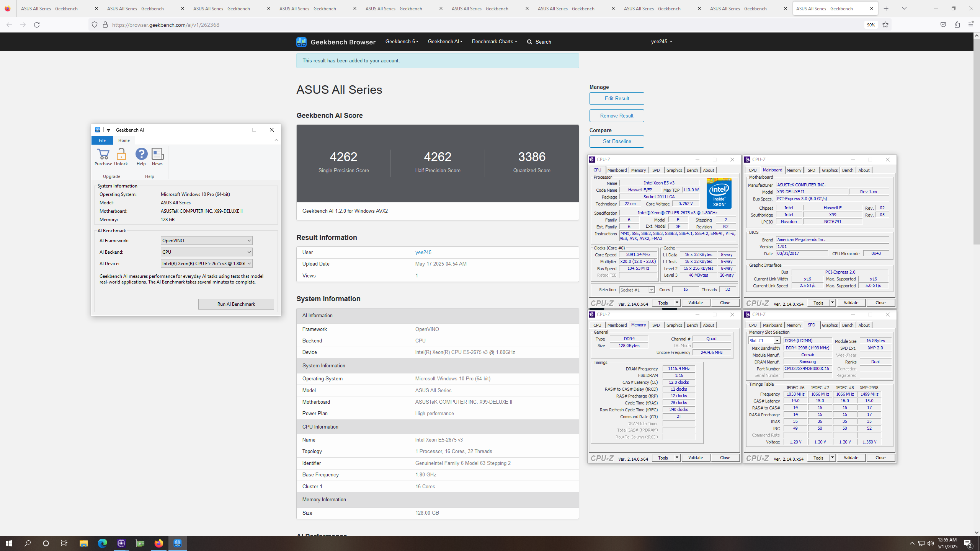Open the browser extensions puzzle icon
This screenshot has width=980, height=551.
[957, 24]
